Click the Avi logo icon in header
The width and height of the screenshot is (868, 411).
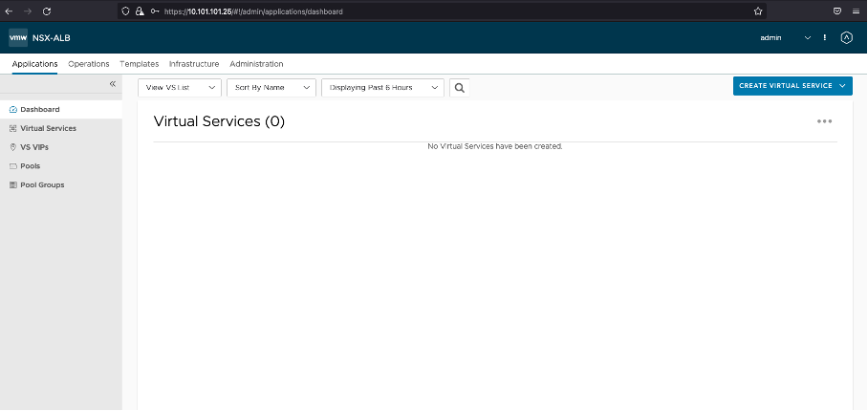[x=846, y=37]
